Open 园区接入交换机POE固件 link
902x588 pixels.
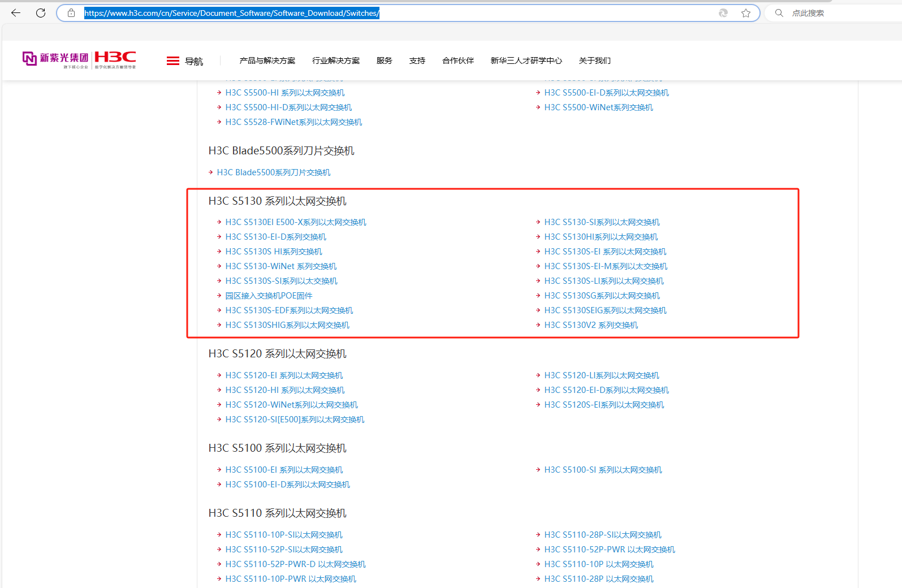[x=269, y=296]
